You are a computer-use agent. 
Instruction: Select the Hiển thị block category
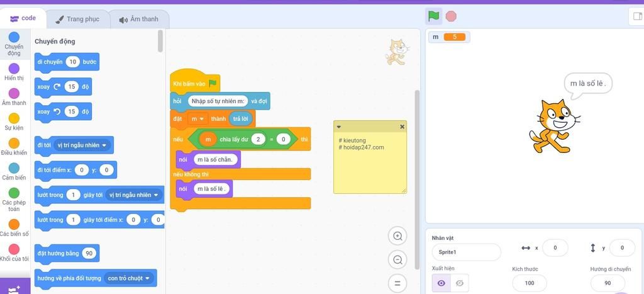tap(14, 72)
